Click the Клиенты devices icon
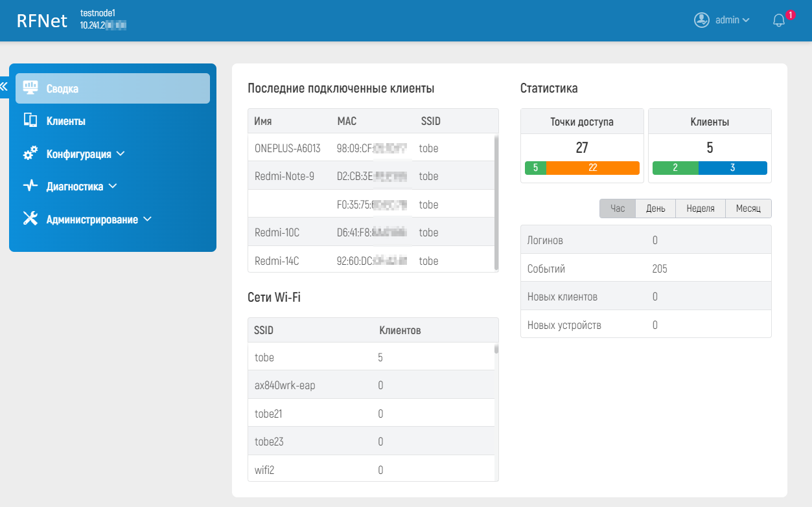The width and height of the screenshot is (812, 507). click(30, 120)
